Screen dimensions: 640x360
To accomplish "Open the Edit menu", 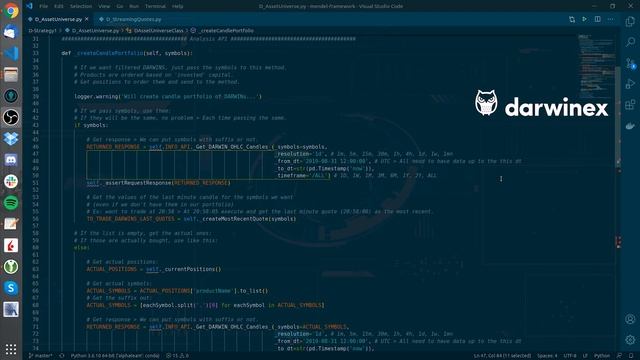I will point(59,6).
